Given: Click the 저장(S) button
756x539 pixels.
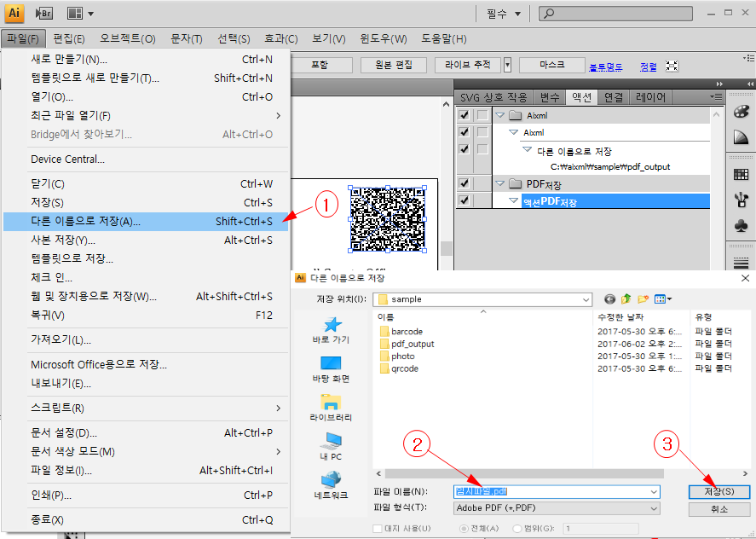Looking at the screenshot, I should click(719, 492).
